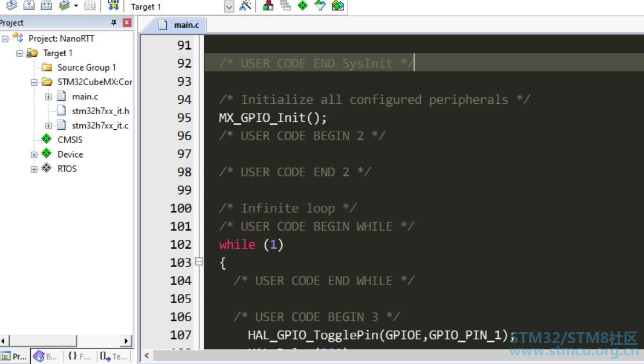Viewport: 644px width, 364px height.
Task: Select Target 1 in project tree
Action: coord(57,53)
